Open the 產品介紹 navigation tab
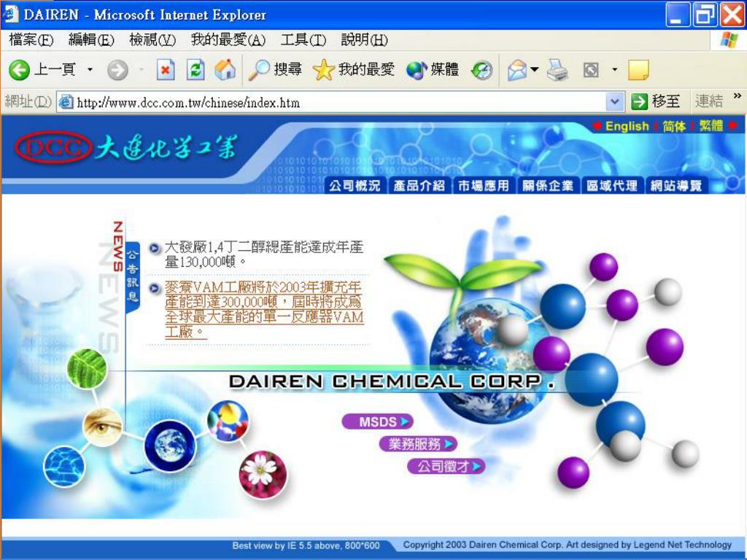This screenshot has height=560, width=747. pos(419,186)
